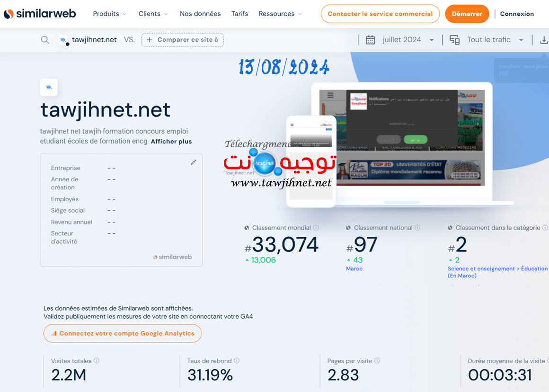Click the Démarrer button

click(467, 14)
